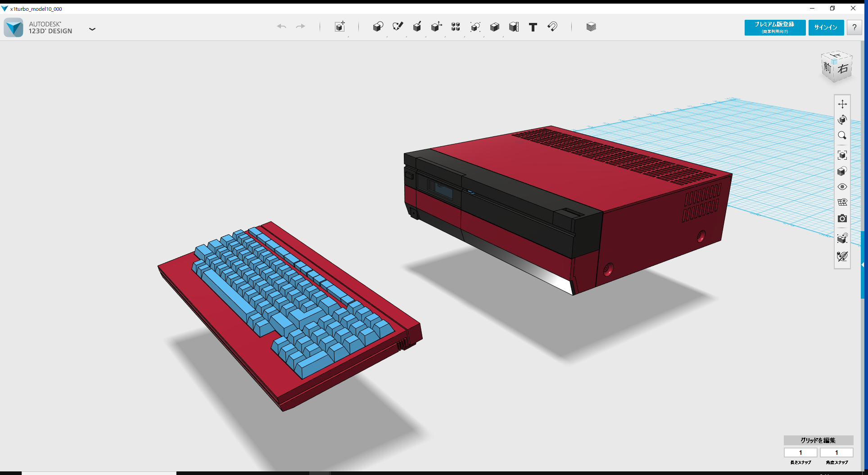Open the Material tool at toolbar right
Viewport: 868px width, 475px height.
coord(591,27)
